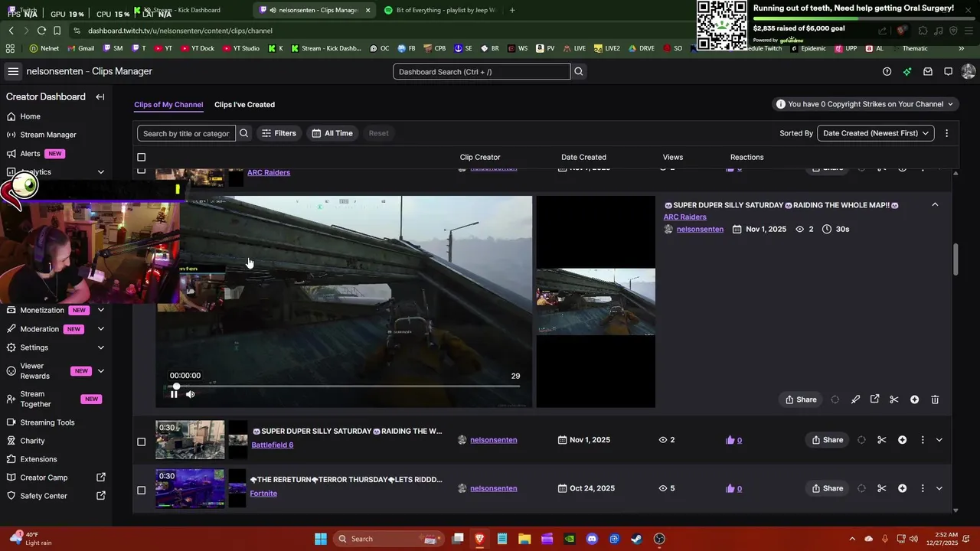Open Streaming Tools in the sidebar
Screen dimensions: 980x551
click(x=47, y=422)
